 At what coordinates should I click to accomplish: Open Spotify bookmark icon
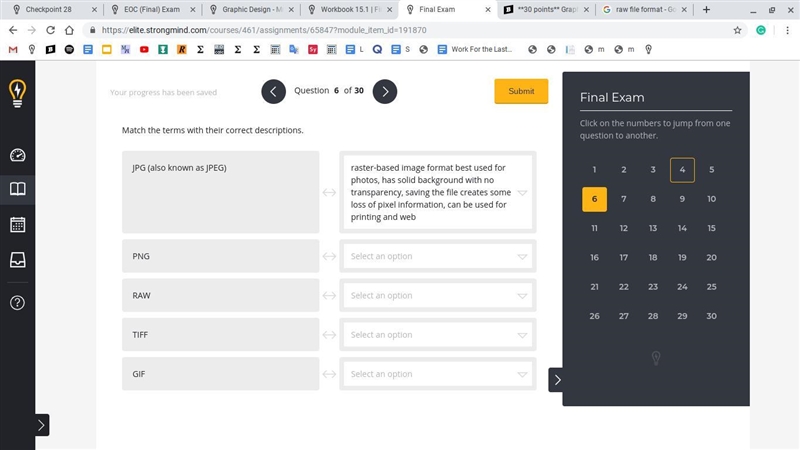click(x=69, y=49)
